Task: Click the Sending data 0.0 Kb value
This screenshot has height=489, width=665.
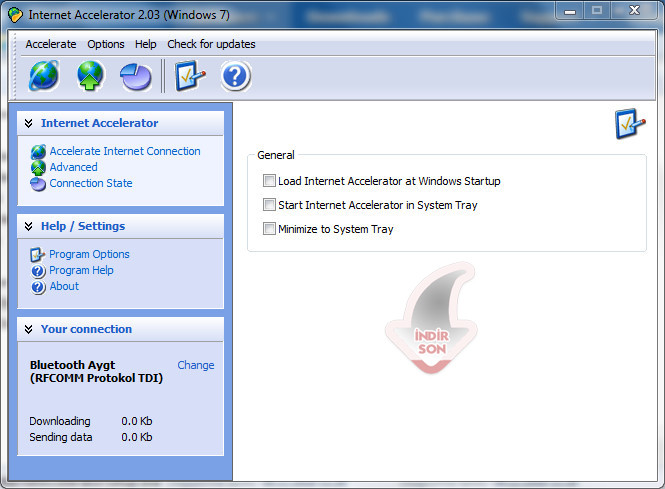Action: (137, 437)
